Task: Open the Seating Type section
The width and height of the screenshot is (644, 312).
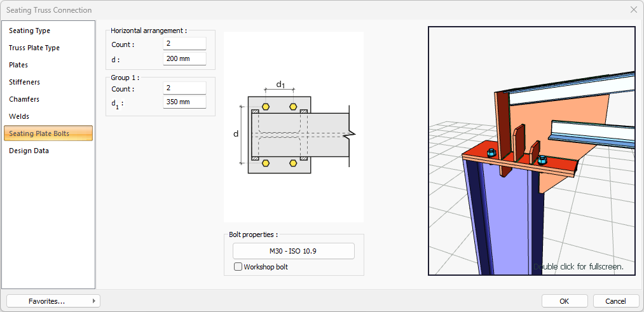Action: coord(30,31)
